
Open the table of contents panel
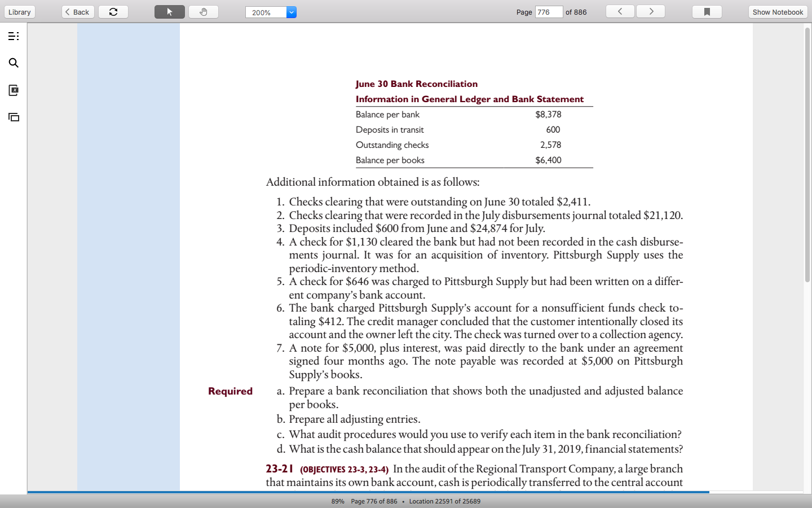[14, 36]
